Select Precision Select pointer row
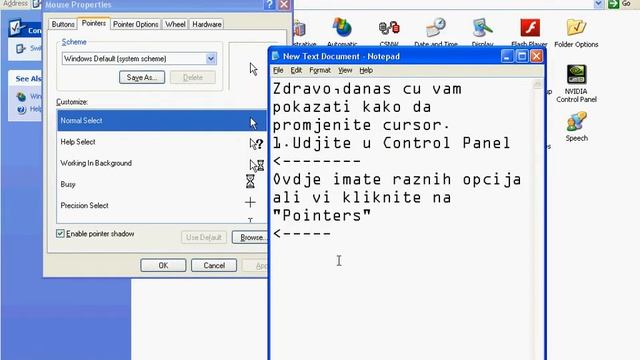The height and width of the screenshot is (360, 640). [162, 205]
